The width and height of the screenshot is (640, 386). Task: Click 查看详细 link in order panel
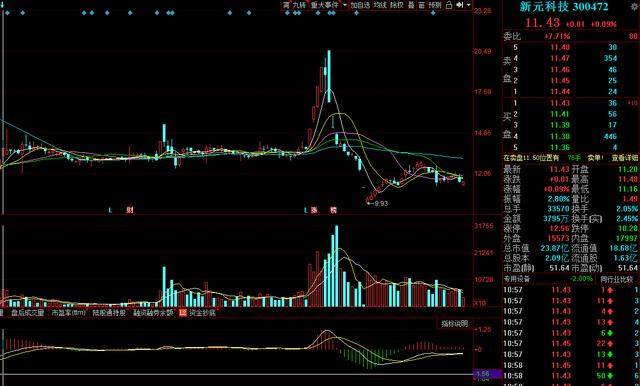click(x=624, y=158)
